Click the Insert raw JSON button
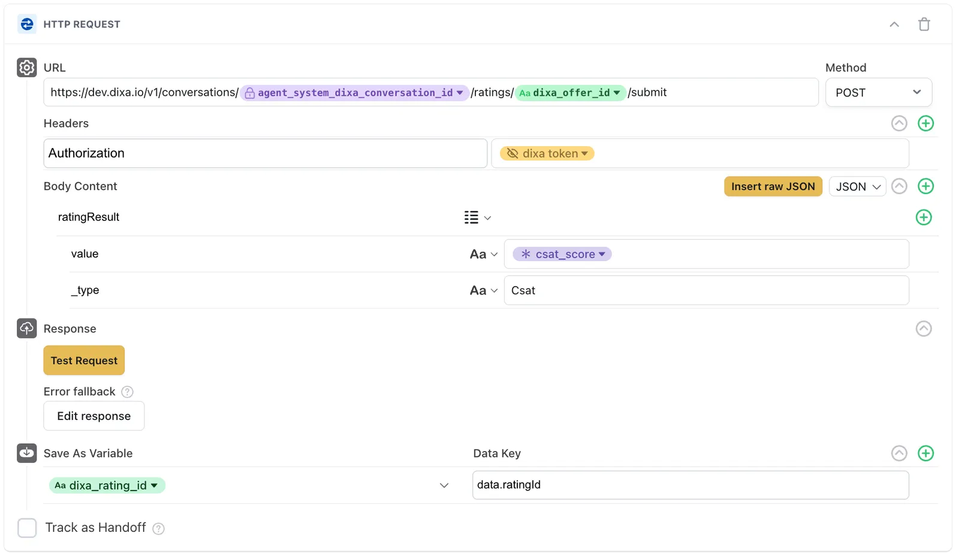 coord(773,186)
